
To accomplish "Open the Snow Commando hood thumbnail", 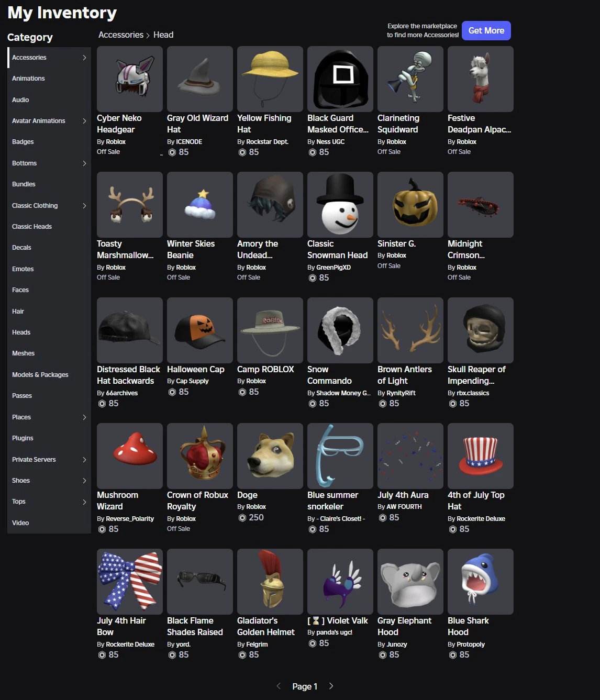I will coord(340,330).
